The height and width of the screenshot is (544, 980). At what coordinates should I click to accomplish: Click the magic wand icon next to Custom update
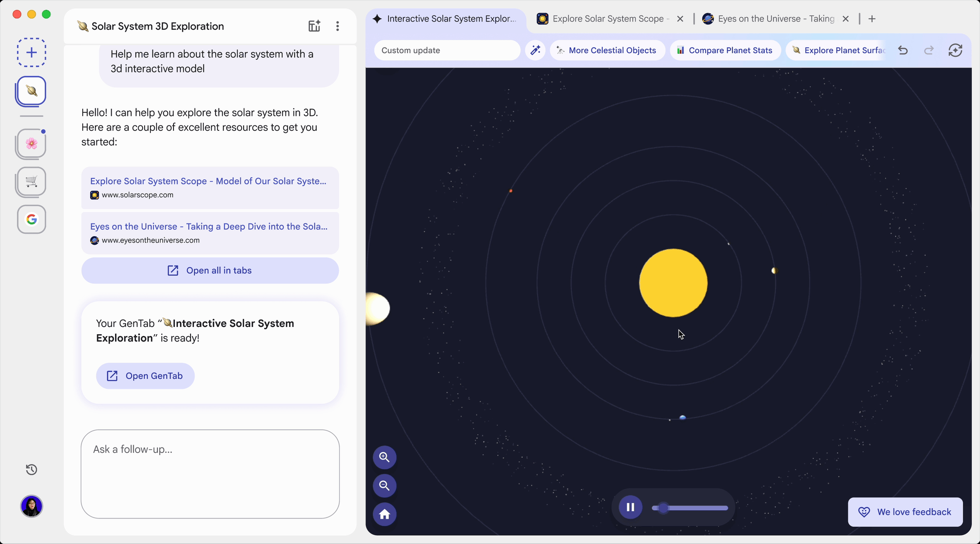pyautogui.click(x=535, y=50)
